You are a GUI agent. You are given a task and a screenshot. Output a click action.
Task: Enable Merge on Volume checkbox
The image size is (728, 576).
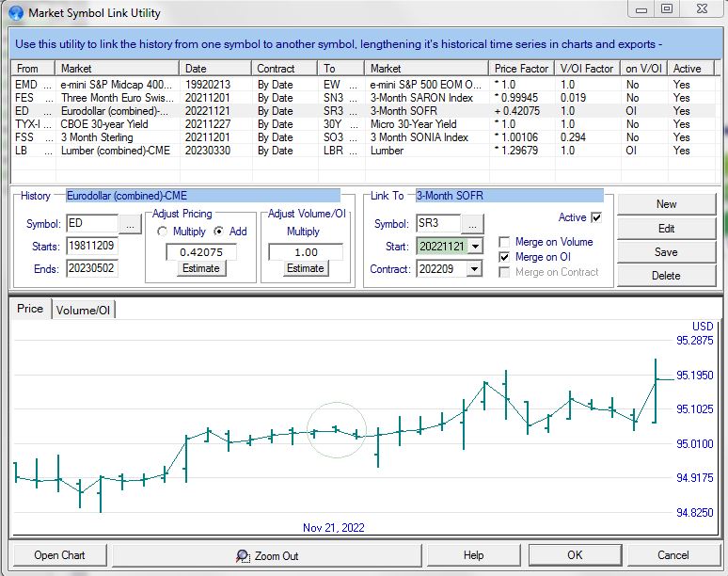(x=505, y=242)
